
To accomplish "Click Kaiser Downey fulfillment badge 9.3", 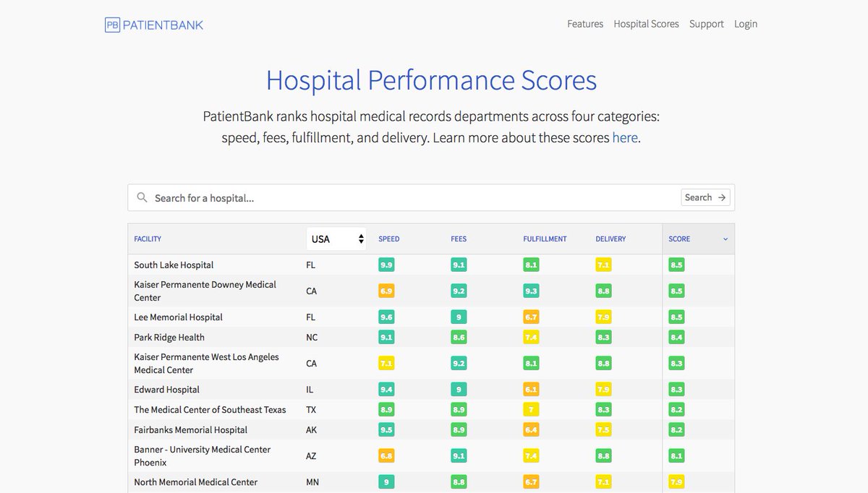I will (531, 291).
